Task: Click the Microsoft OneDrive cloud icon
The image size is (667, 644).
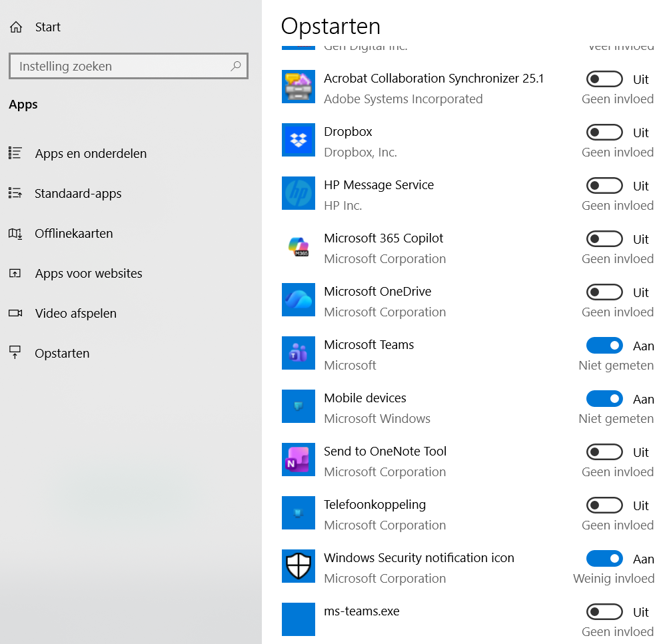Action: [x=299, y=300]
